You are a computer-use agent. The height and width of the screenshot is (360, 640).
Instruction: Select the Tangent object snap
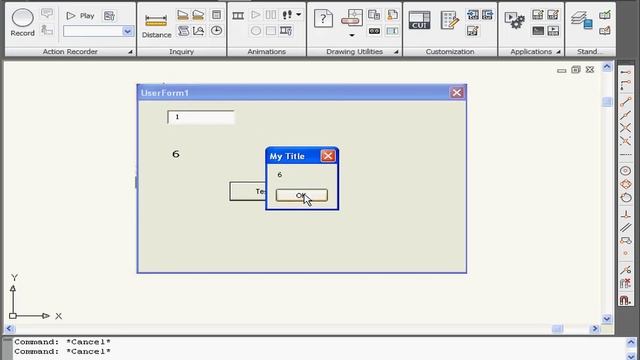625,198
